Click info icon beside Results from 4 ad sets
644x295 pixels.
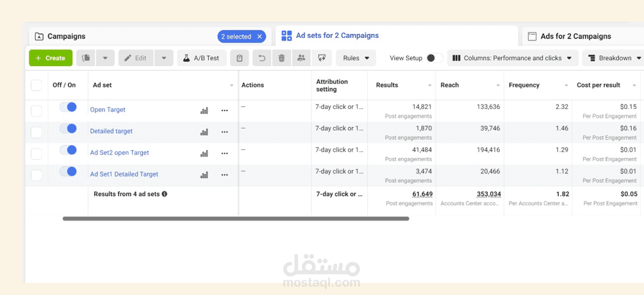pyautogui.click(x=165, y=194)
